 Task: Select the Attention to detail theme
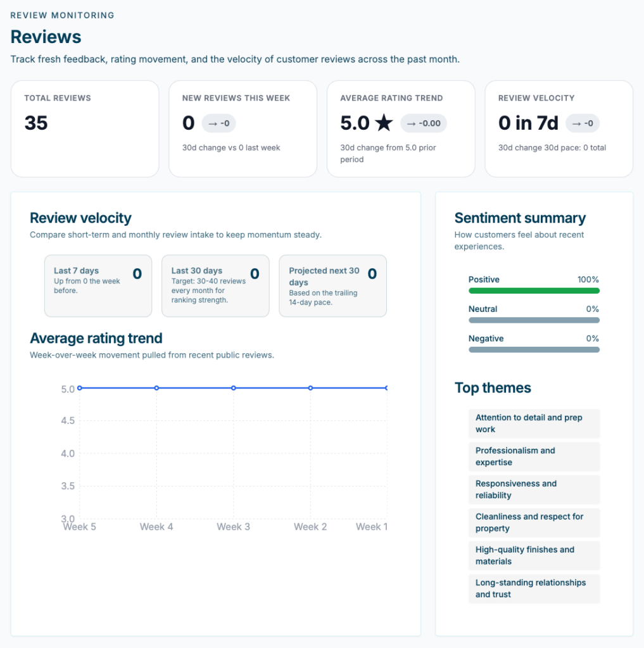pyautogui.click(x=534, y=423)
